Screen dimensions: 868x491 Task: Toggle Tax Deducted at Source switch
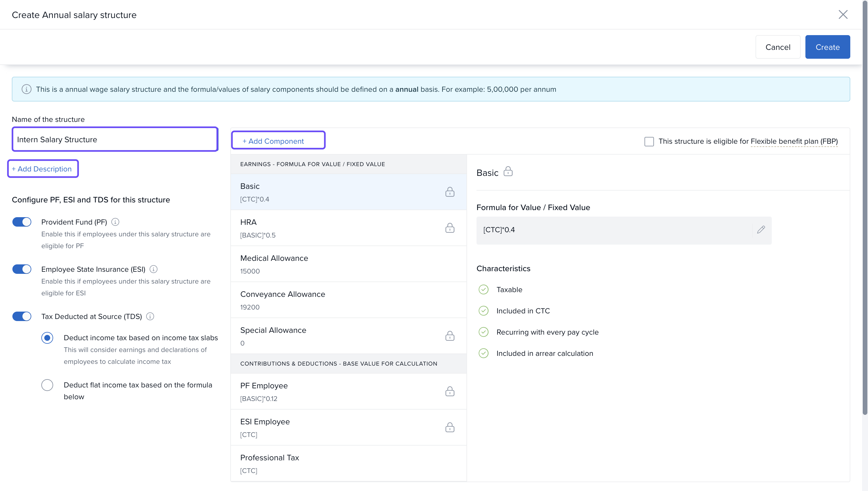(x=22, y=316)
